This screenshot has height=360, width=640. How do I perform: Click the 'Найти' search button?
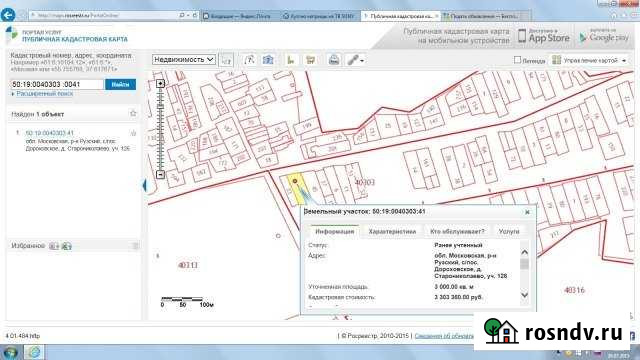pos(120,84)
